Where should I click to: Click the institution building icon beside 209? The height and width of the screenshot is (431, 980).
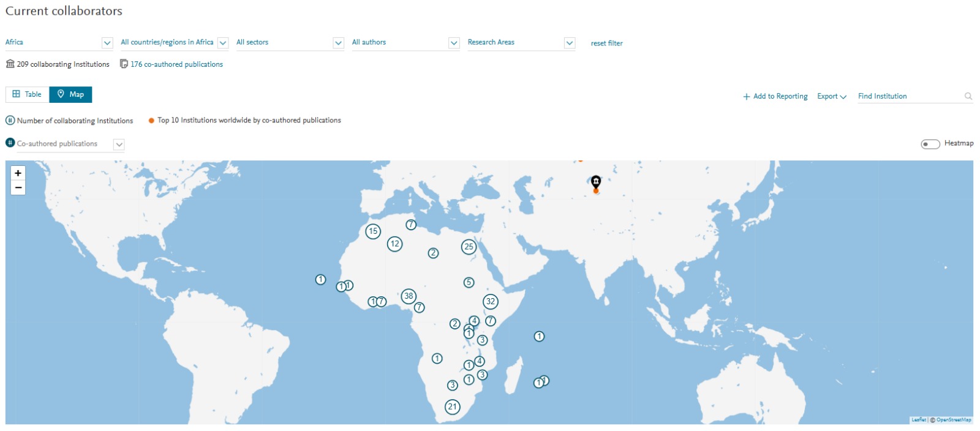10,64
